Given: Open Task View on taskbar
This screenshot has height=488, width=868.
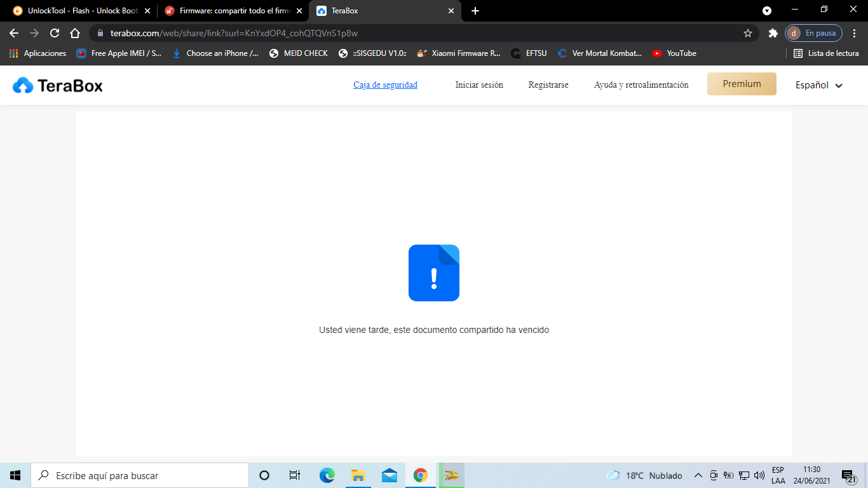Looking at the screenshot, I should pyautogui.click(x=295, y=475).
